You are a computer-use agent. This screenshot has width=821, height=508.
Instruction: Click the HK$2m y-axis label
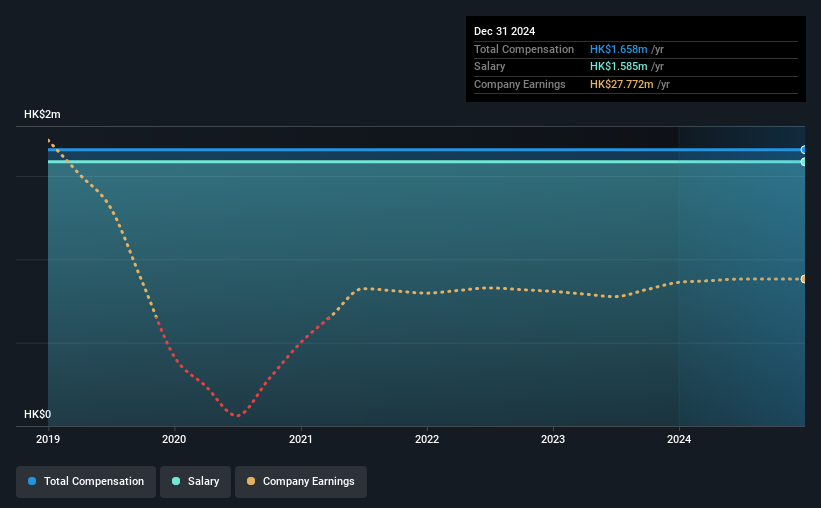pyautogui.click(x=42, y=114)
